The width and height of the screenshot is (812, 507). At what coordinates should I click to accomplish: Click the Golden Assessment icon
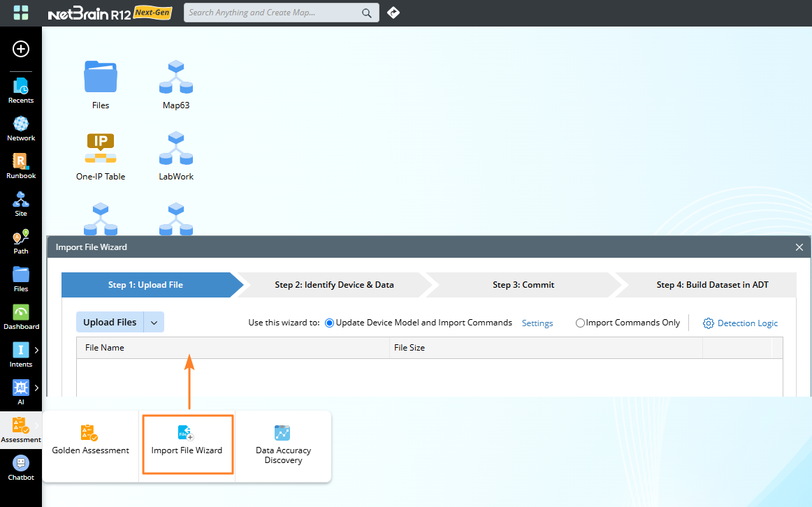click(90, 434)
